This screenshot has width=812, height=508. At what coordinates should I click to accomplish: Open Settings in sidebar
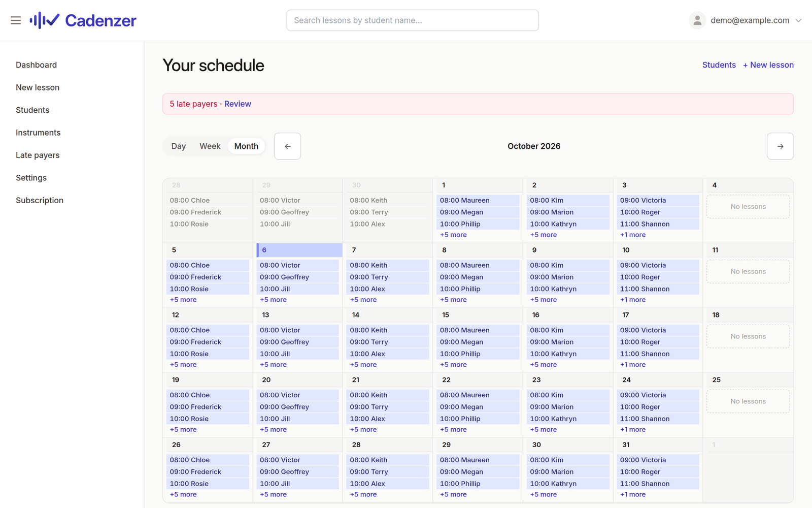point(31,178)
